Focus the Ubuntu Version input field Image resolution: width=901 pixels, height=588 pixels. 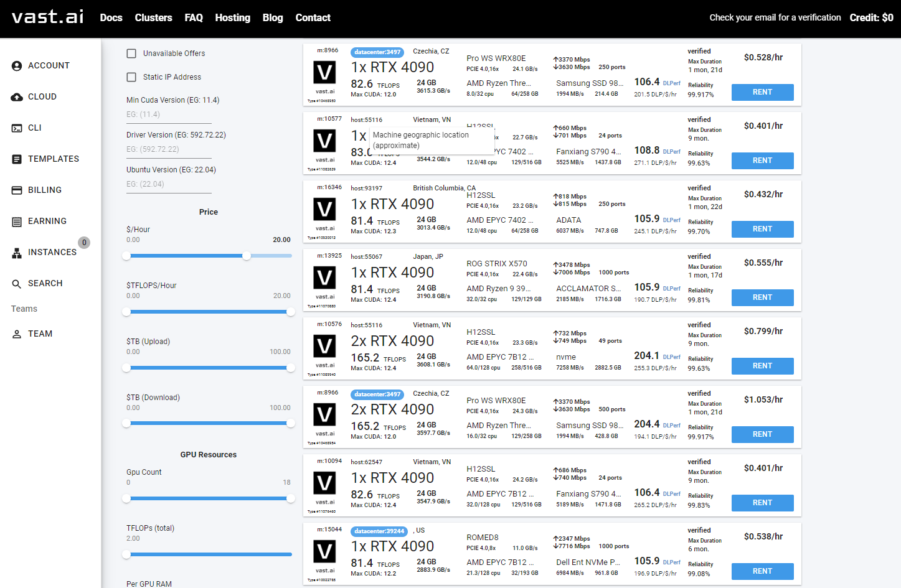[169, 184]
